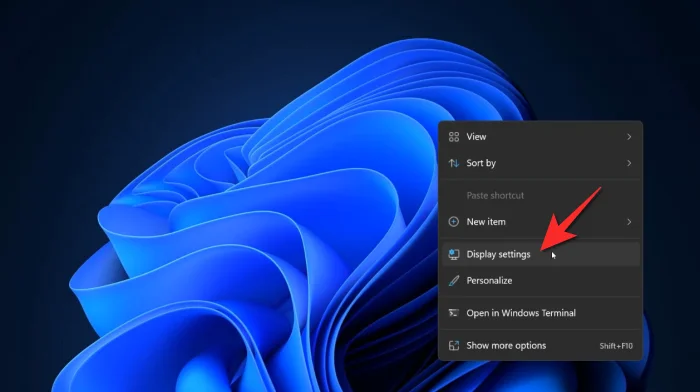Viewport: 700px width, 392px height.
Task: Click the New item plus icon
Action: [x=454, y=221]
